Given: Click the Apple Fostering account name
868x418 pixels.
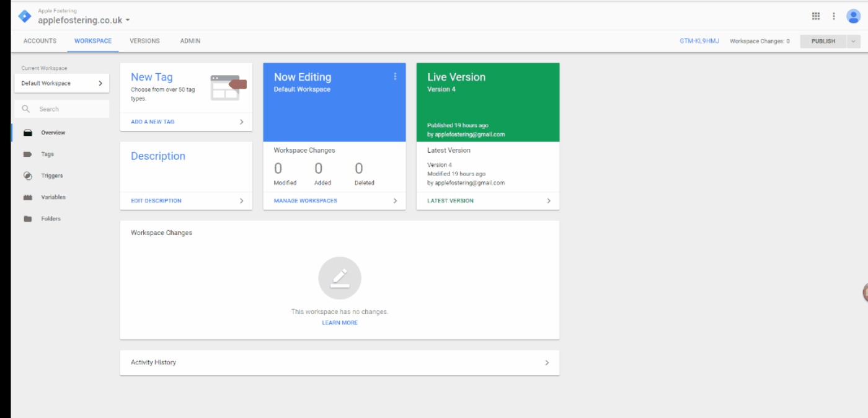Looking at the screenshot, I should coord(57,11).
